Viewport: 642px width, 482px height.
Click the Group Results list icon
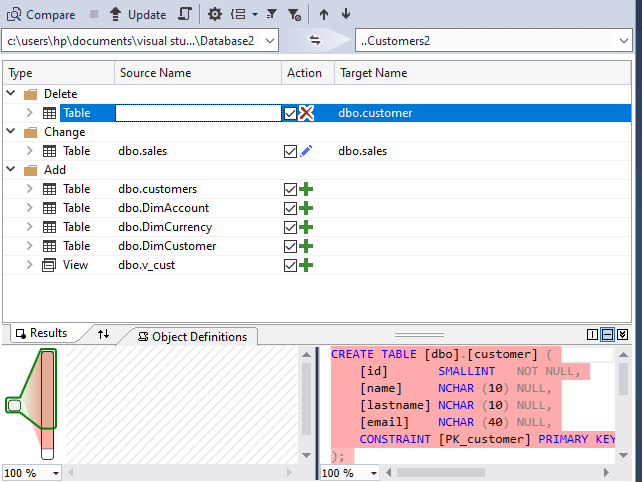238,14
